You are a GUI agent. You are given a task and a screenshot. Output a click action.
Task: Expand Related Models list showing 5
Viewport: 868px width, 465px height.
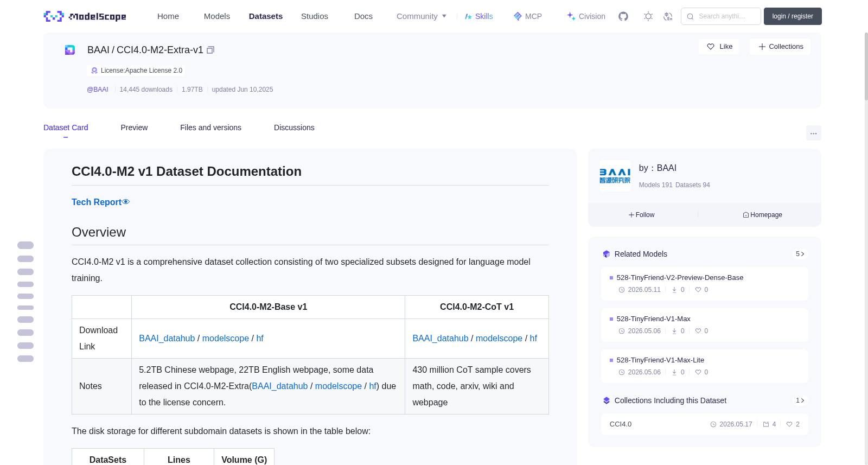tap(800, 254)
